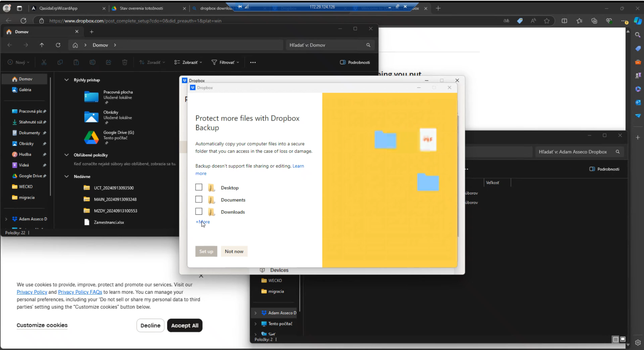
Task: Open Galéria in the Domov sidebar
Action: point(25,90)
